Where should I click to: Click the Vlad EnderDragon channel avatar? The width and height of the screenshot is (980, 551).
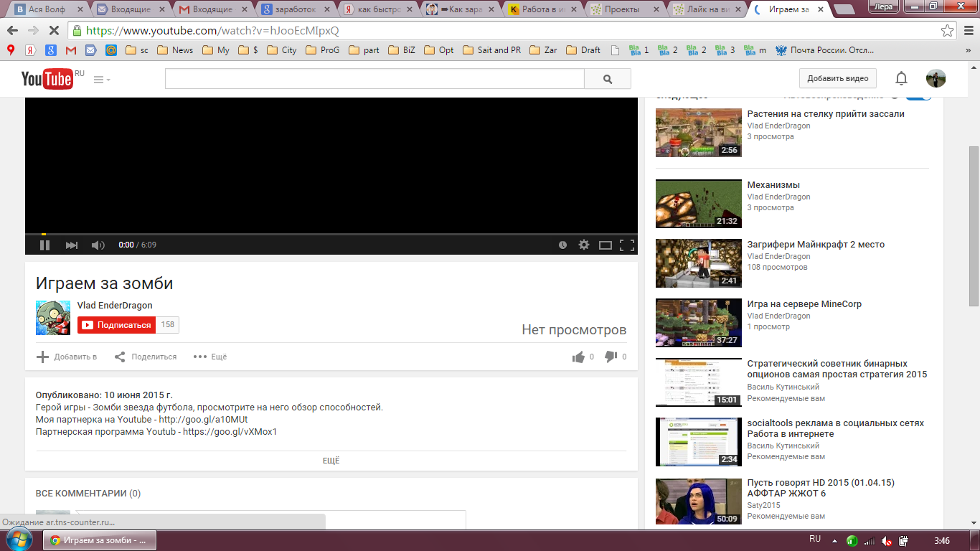(53, 318)
